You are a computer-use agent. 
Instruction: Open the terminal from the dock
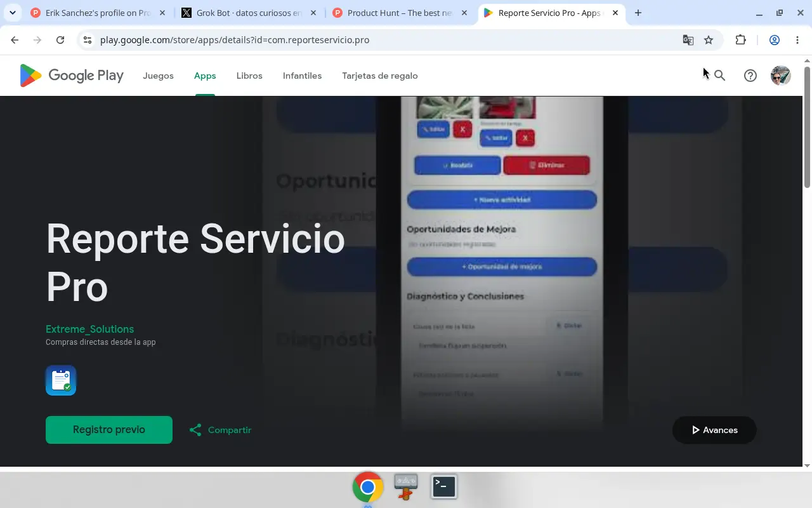[444, 487]
